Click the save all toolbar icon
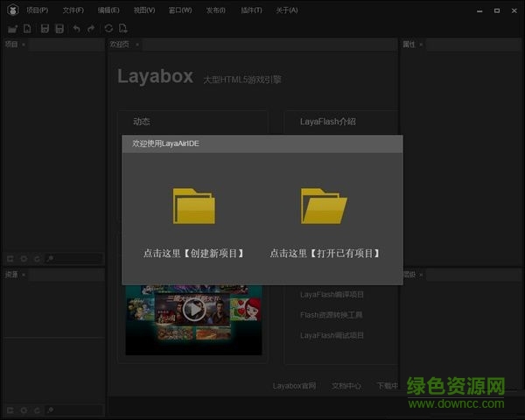The height and width of the screenshot is (420, 525). click(59, 29)
